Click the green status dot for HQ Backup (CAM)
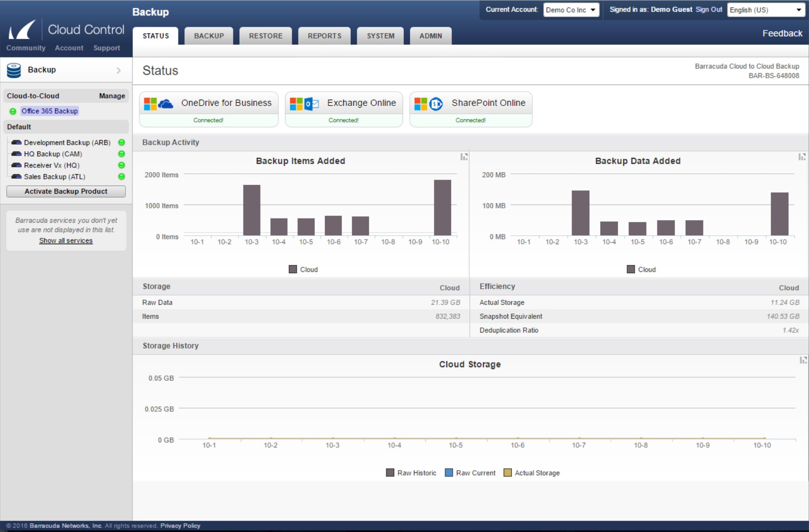 coord(121,154)
